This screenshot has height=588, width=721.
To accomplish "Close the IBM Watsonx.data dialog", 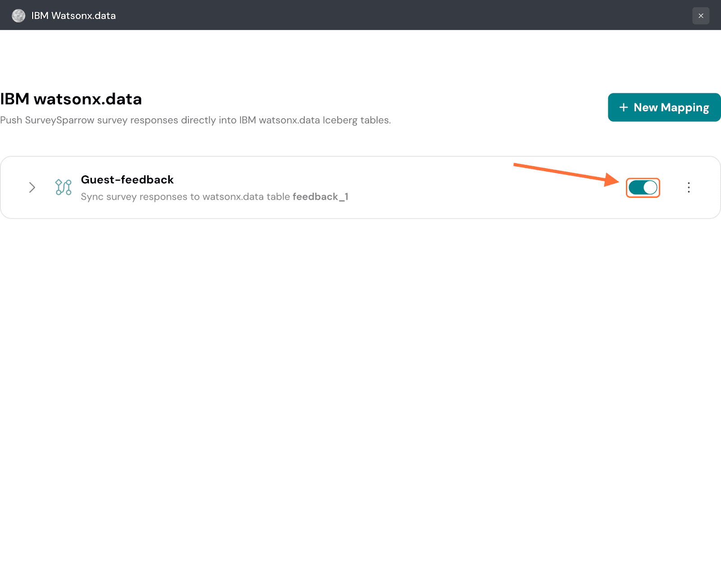I will point(701,16).
